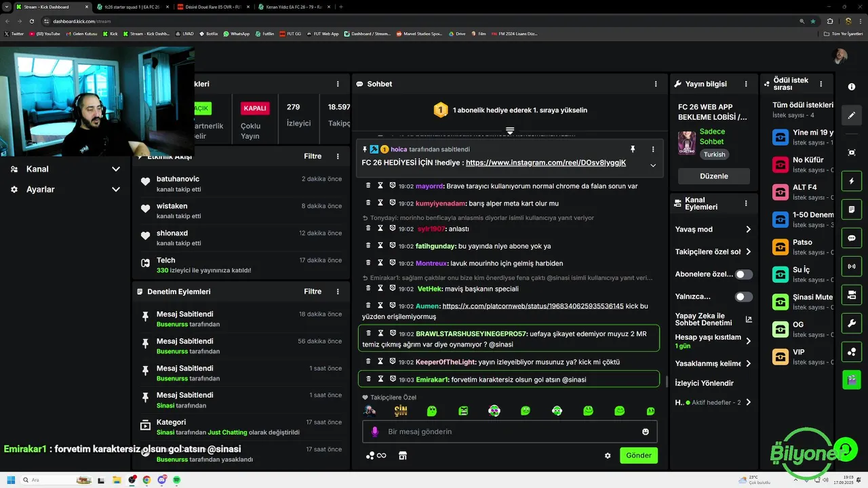Open the Kanal Eylemleri panel options menu

[x=746, y=203]
